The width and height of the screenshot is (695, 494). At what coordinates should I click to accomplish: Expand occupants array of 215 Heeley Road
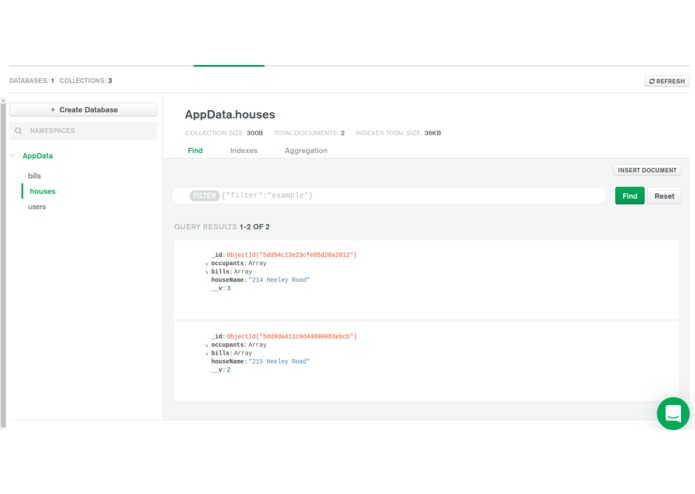pyautogui.click(x=207, y=346)
